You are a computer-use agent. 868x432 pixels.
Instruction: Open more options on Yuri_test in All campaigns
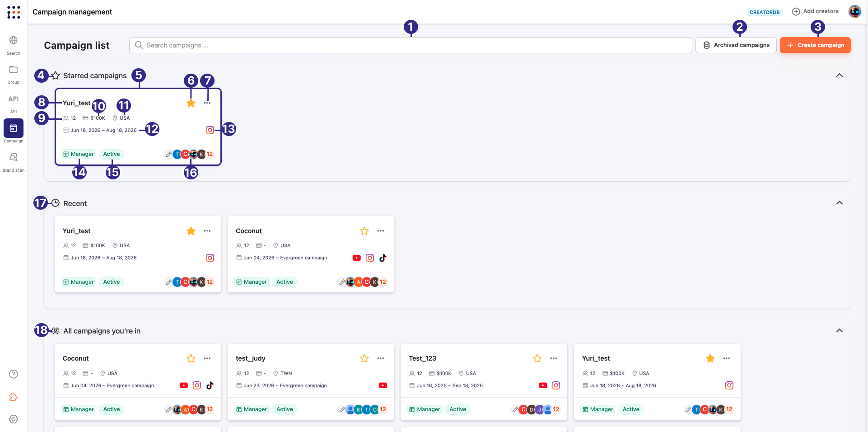(727, 358)
